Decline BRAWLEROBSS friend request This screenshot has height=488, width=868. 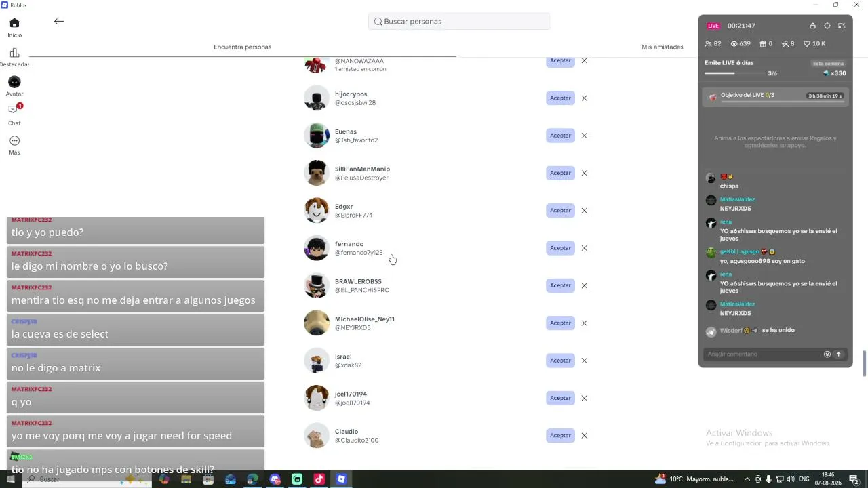click(584, 285)
